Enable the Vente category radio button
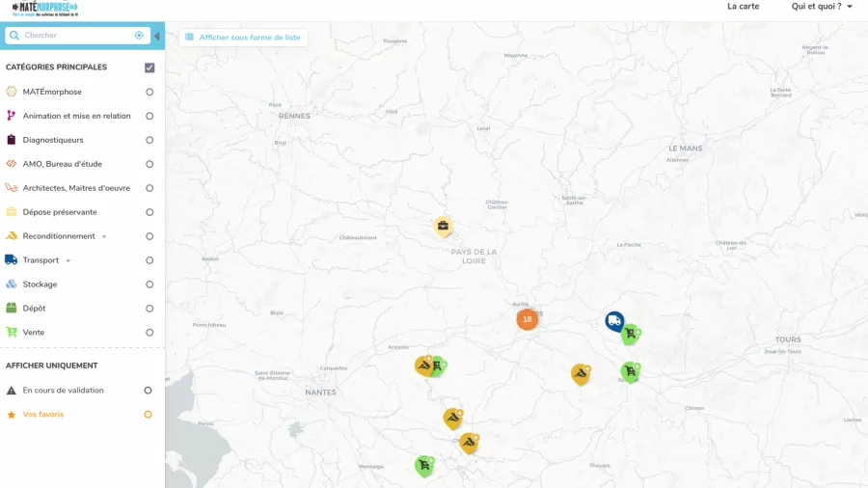The height and width of the screenshot is (488, 868). pos(149,333)
